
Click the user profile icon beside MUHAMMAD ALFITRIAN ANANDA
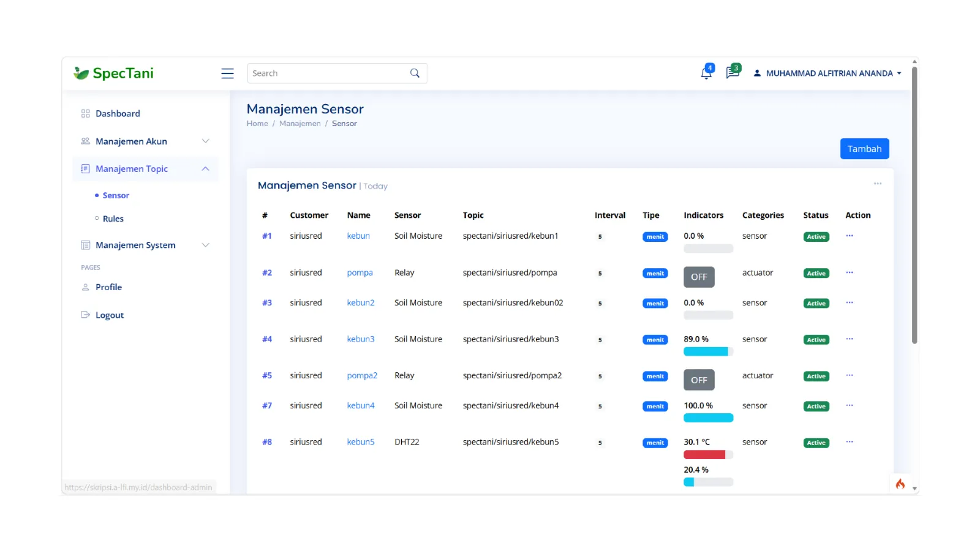(x=757, y=73)
